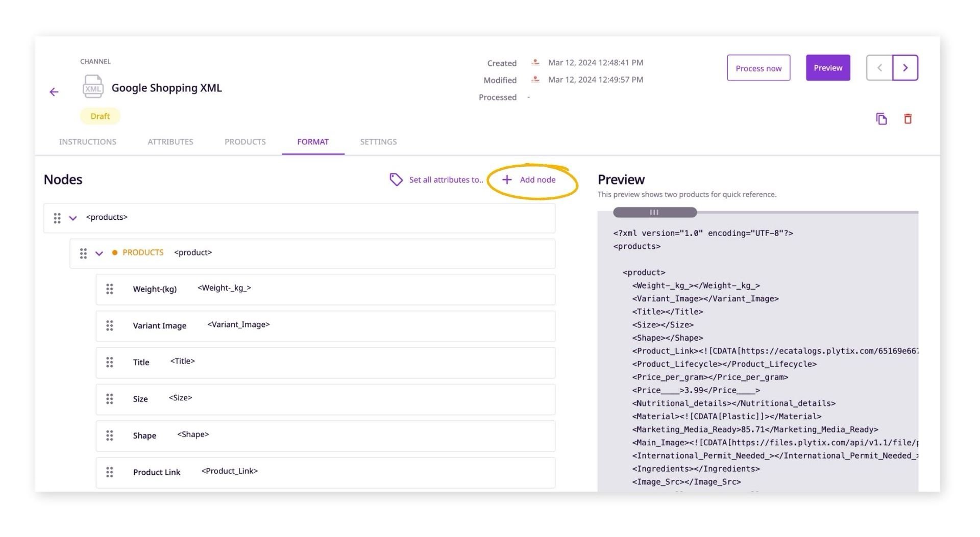Click Add node button

point(529,180)
